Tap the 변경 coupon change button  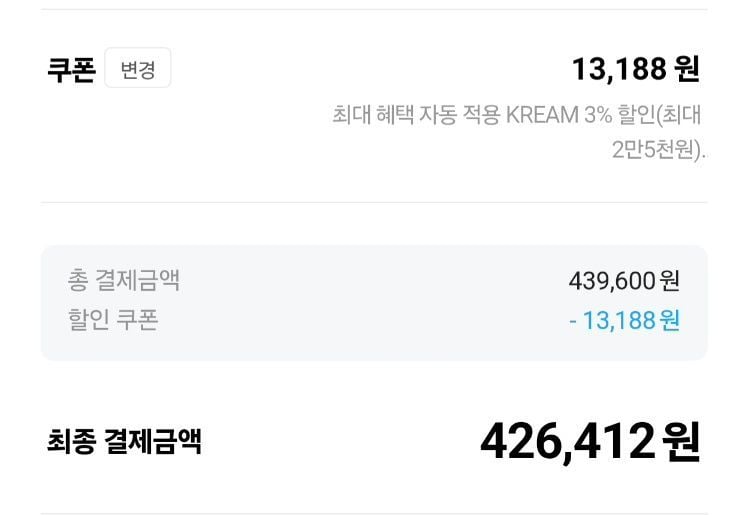point(138,68)
